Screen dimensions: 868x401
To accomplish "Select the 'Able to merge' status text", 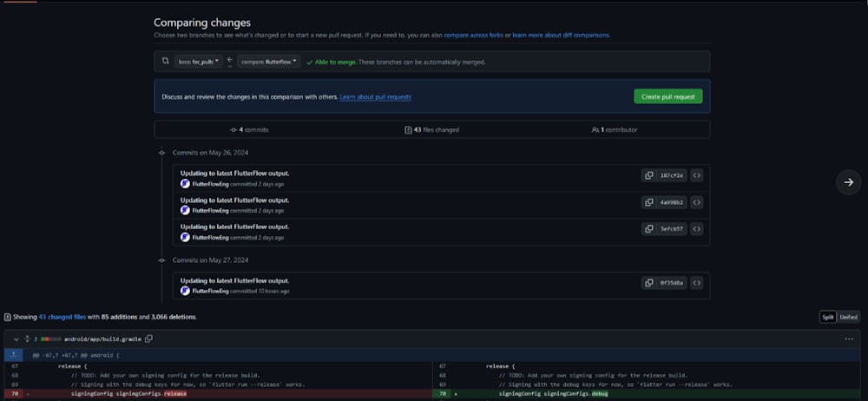I will (x=335, y=62).
